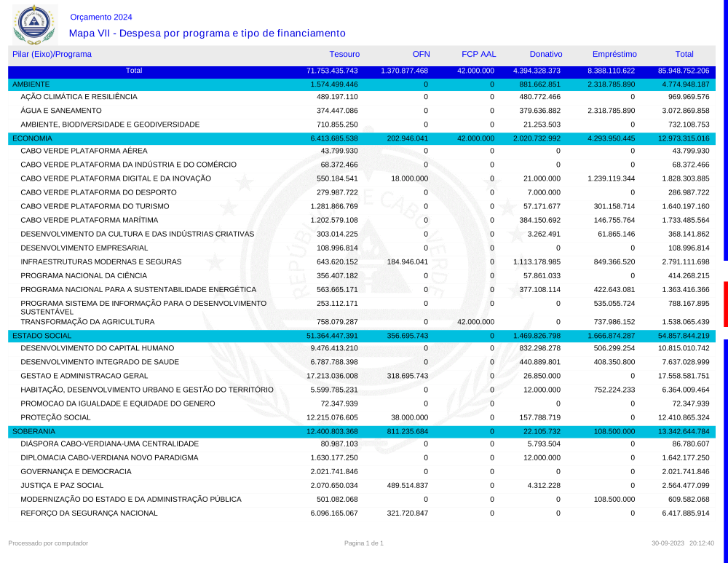The image size is (728, 563).
Task: Select the SOBERANIA pillar row
Action: [x=34, y=431]
